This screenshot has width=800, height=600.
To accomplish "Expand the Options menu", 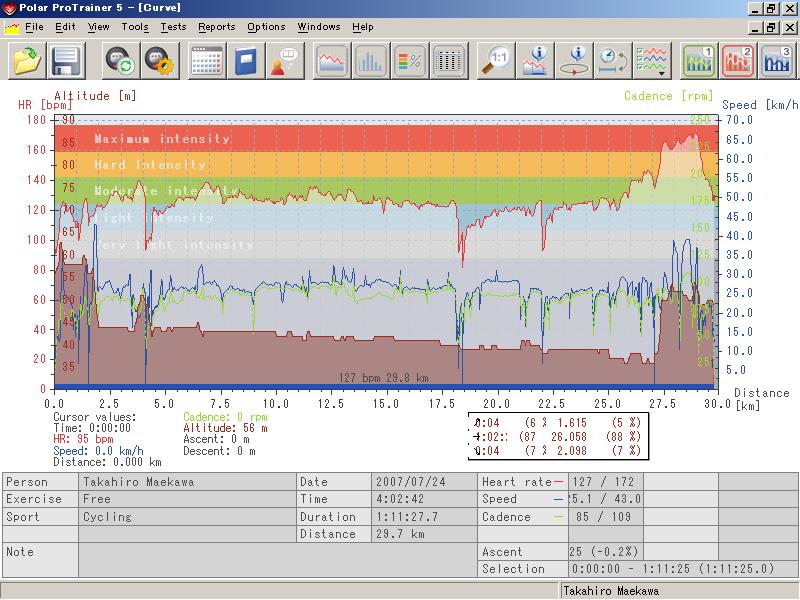I will [x=266, y=27].
